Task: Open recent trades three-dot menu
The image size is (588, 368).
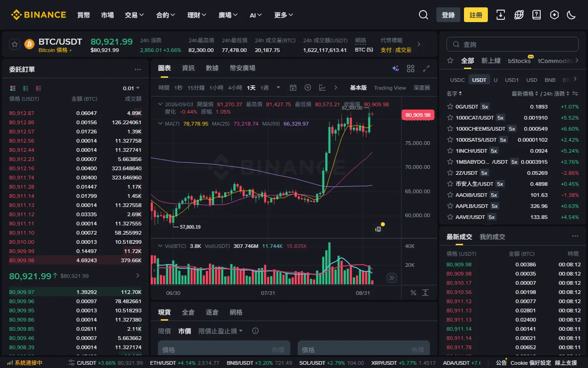Action: (x=575, y=236)
